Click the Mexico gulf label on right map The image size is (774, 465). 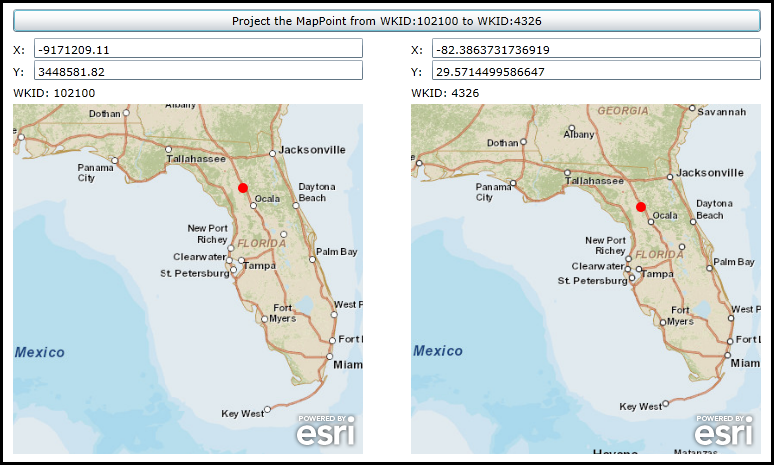point(438,351)
